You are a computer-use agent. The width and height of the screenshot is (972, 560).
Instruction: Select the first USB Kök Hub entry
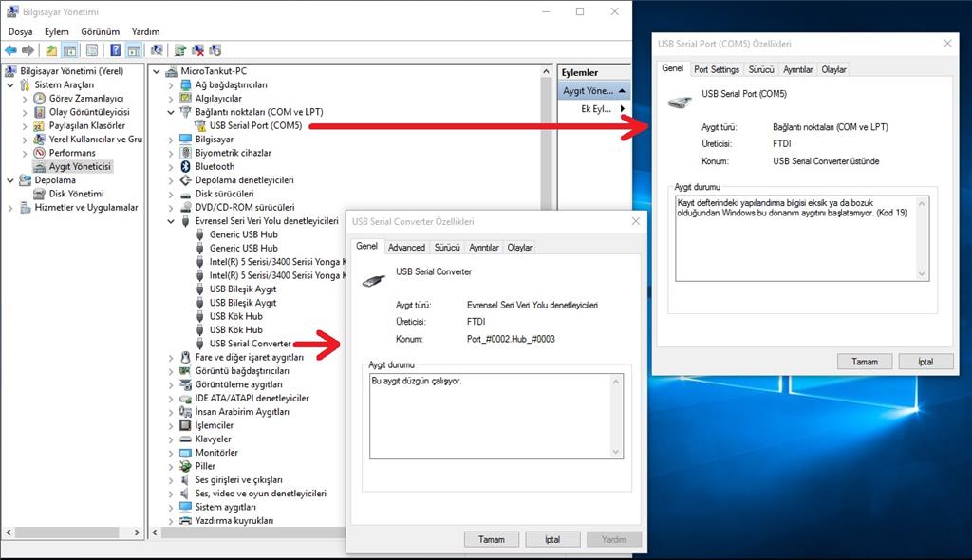coord(236,316)
